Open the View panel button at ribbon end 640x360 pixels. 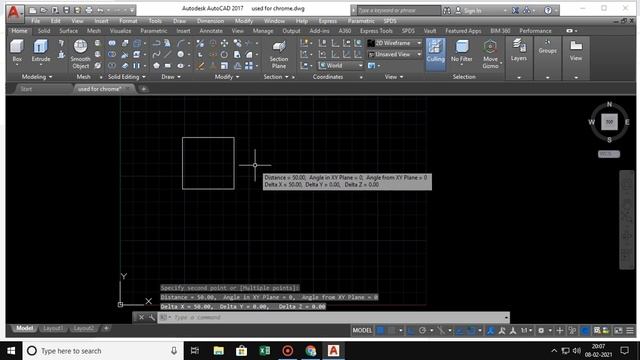[576, 50]
